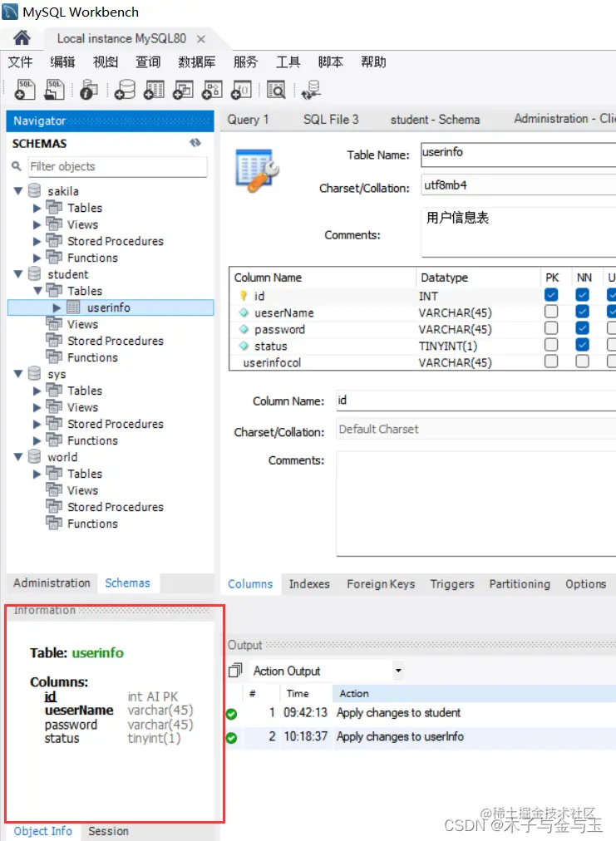Toggle PK checkbox for userinfocol column
Image resolution: width=616 pixels, height=841 pixels.
(551, 361)
